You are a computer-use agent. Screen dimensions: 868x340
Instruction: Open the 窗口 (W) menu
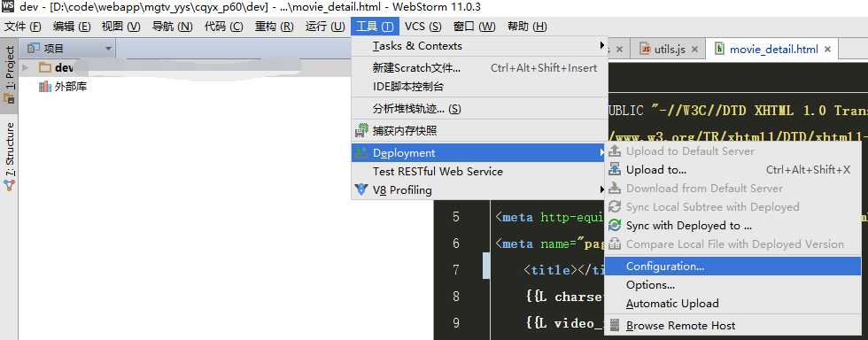point(474,27)
